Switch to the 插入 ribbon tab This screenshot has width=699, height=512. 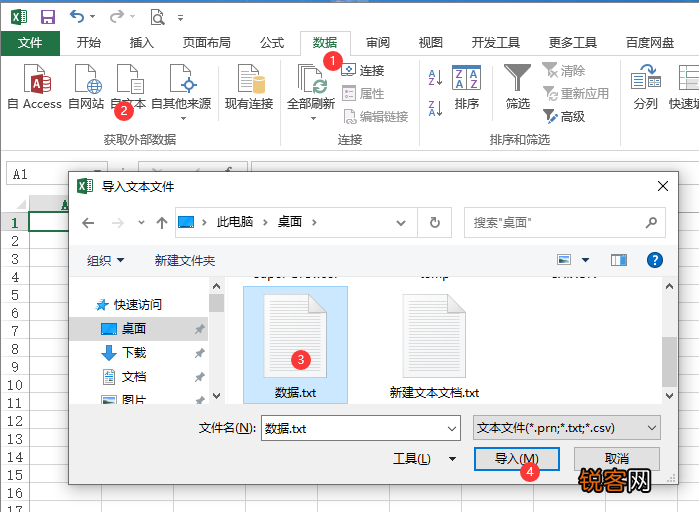[x=142, y=43]
